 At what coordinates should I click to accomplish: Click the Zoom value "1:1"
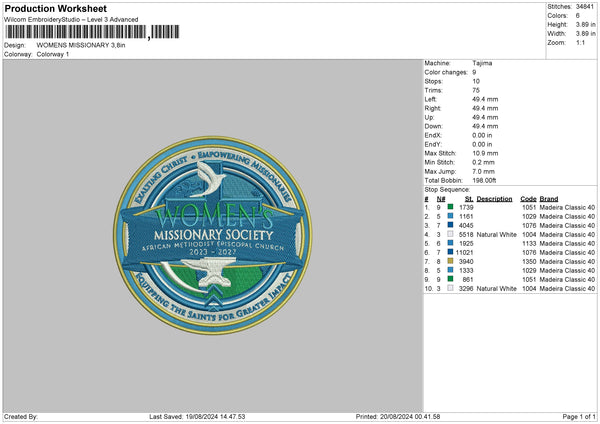click(x=580, y=42)
